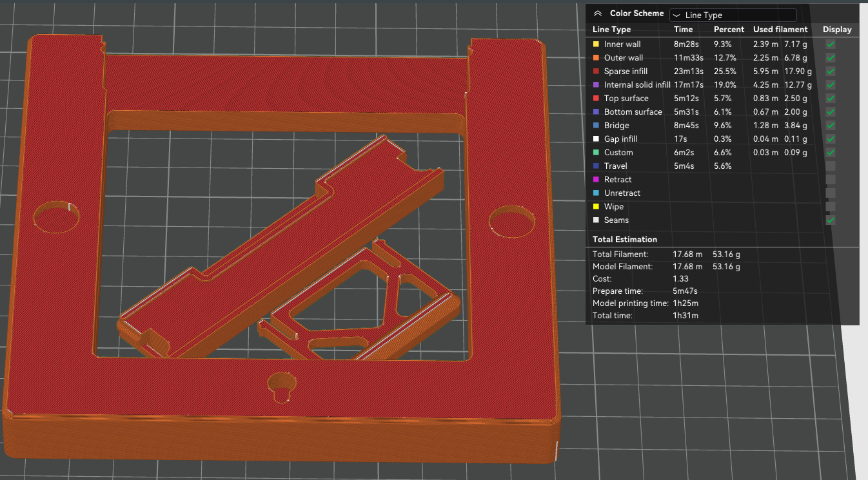The image size is (868, 480).
Task: Hide Seams using its display checkbox
Action: pos(831,220)
